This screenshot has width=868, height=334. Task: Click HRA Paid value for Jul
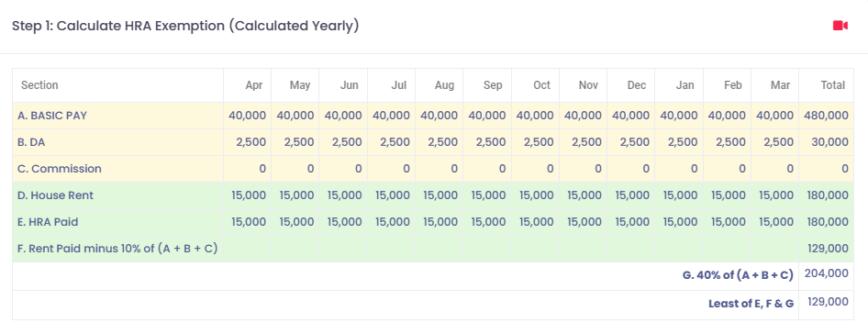pyautogui.click(x=392, y=222)
